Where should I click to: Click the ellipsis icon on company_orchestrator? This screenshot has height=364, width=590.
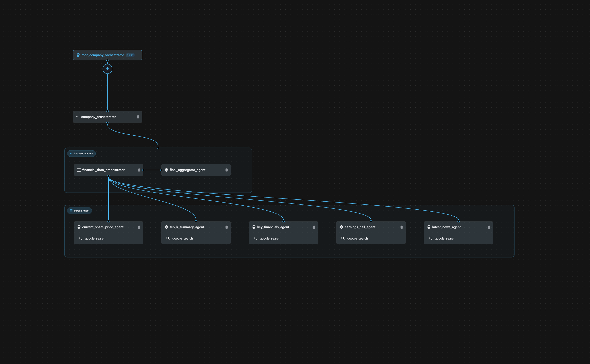click(78, 117)
